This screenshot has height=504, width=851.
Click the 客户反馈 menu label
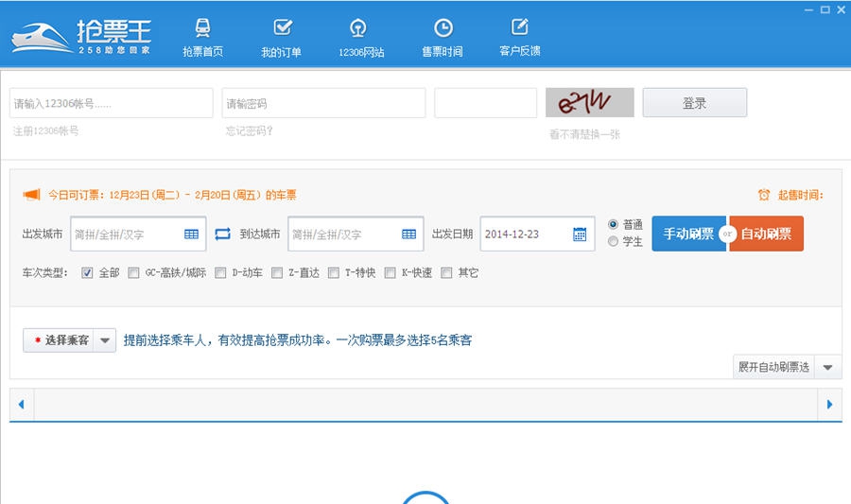pos(520,51)
